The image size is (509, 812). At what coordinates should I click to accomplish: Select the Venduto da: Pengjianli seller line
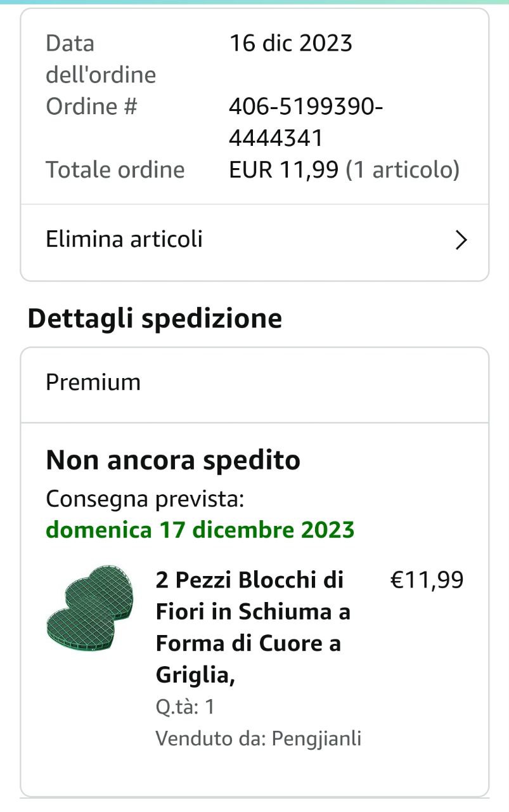point(258,738)
